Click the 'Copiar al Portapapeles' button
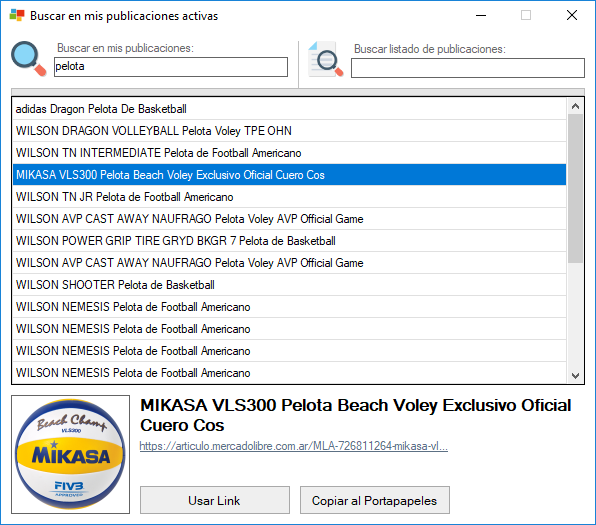Screen dimensions: 596x525 pos(375,500)
